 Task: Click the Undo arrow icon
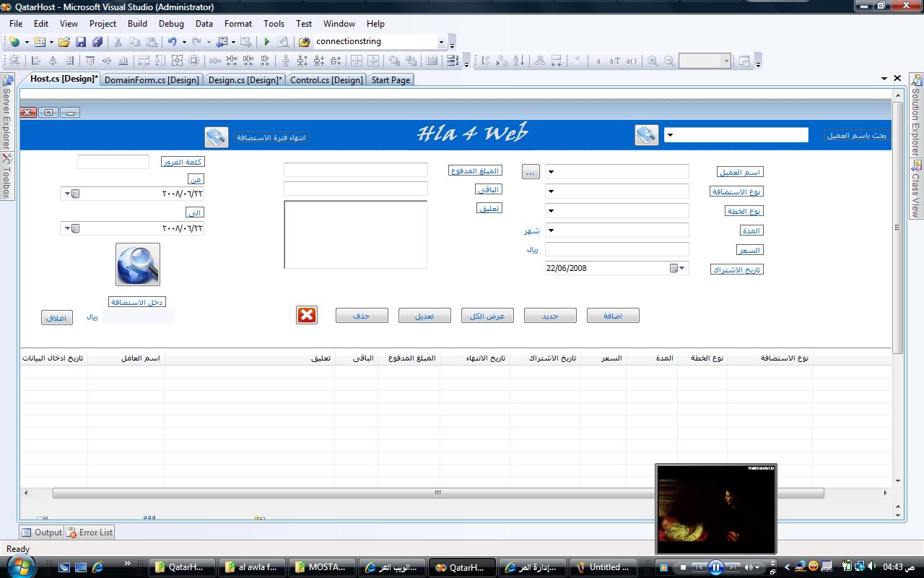tap(172, 42)
